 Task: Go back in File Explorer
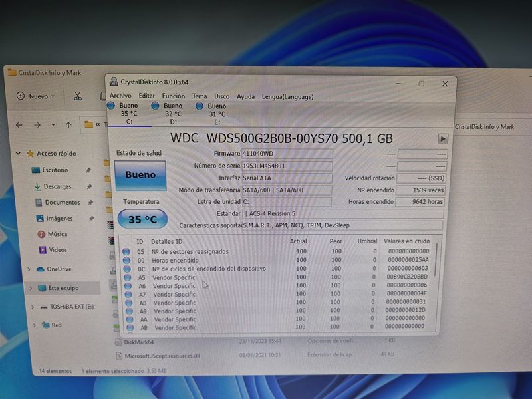tap(19, 125)
